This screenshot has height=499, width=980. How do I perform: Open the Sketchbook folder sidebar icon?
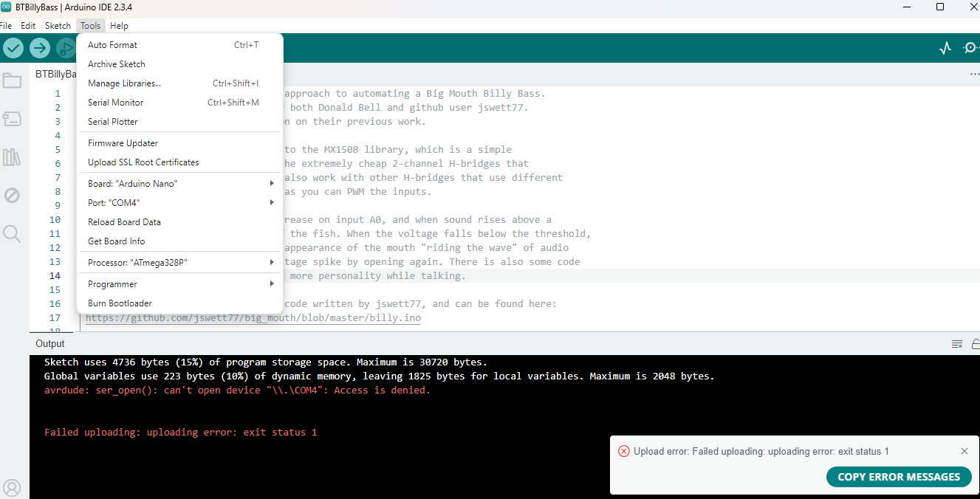(12, 80)
